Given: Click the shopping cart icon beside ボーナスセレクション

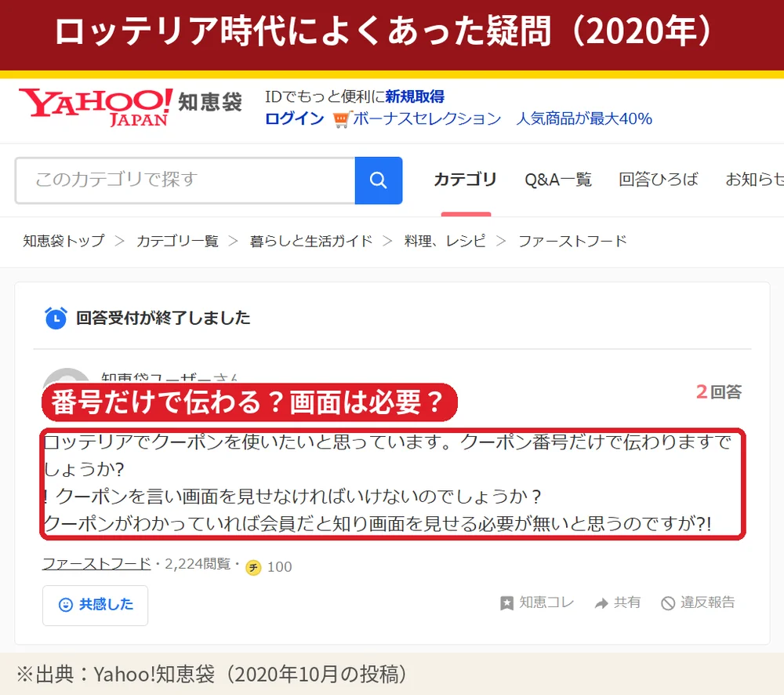Looking at the screenshot, I should point(342,119).
